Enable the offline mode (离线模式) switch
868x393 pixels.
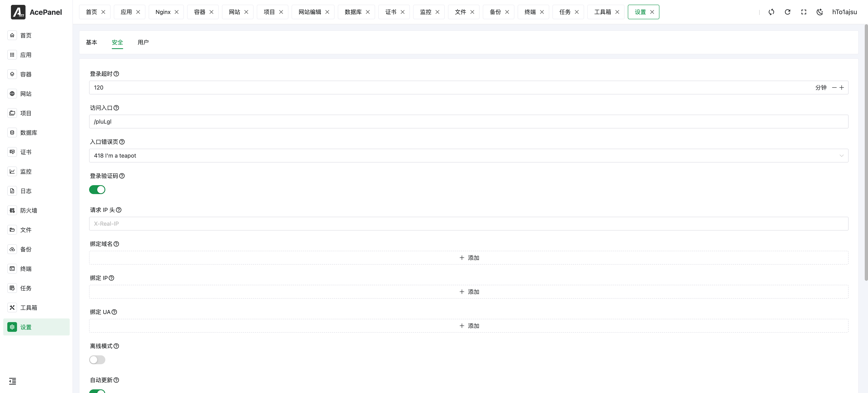click(x=97, y=360)
